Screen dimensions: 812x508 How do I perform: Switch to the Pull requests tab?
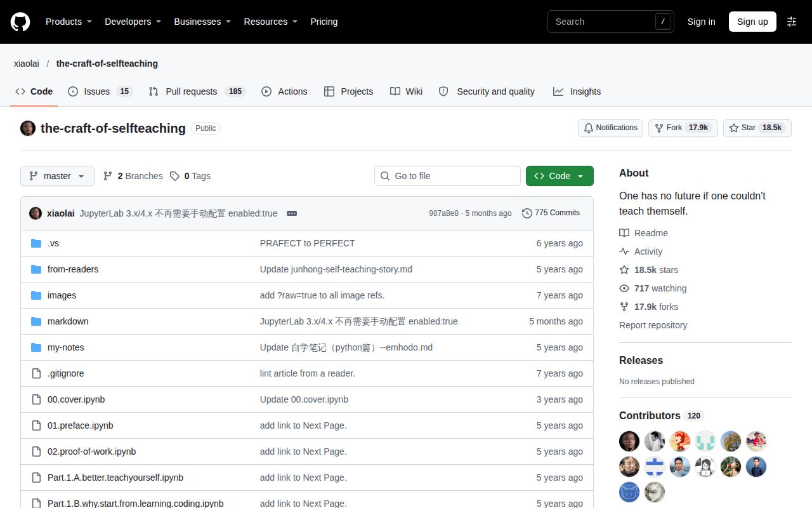point(197,91)
